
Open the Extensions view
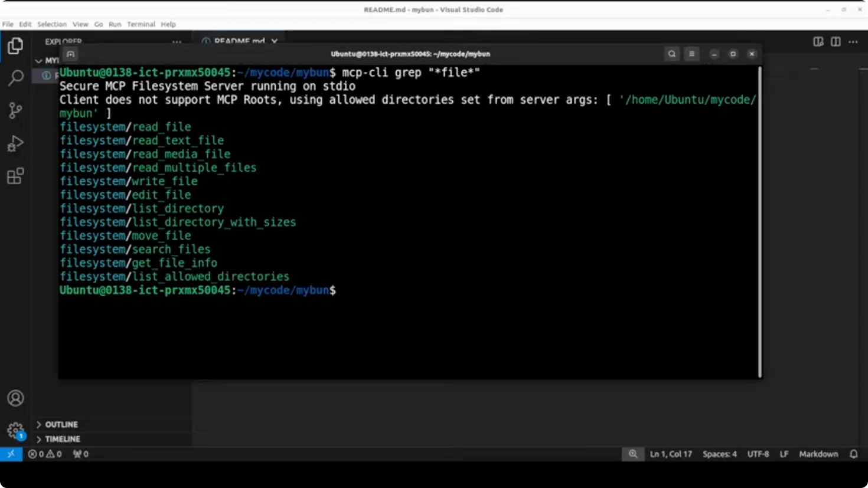click(x=15, y=175)
